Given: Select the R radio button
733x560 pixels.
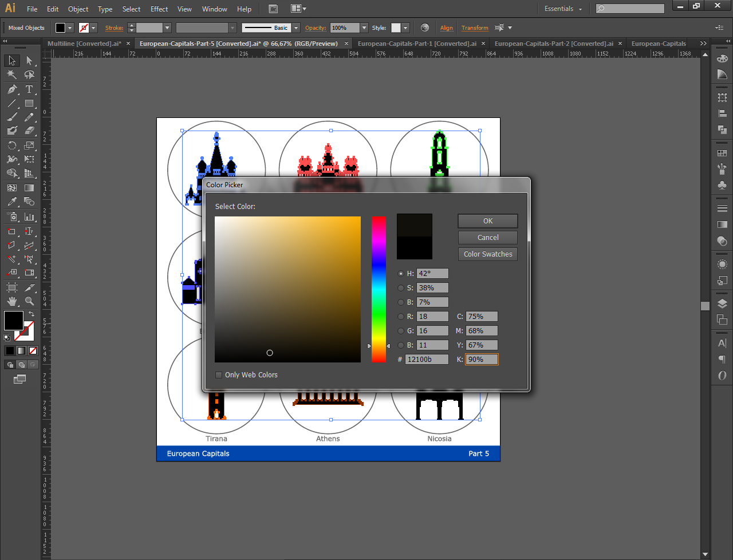Looking at the screenshot, I should [x=401, y=316].
